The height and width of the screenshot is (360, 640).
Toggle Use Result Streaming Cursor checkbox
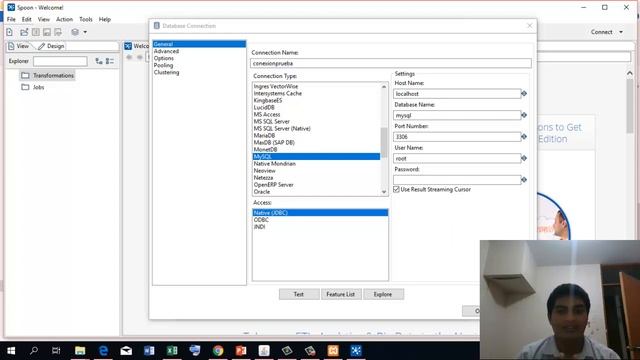[x=396, y=189]
